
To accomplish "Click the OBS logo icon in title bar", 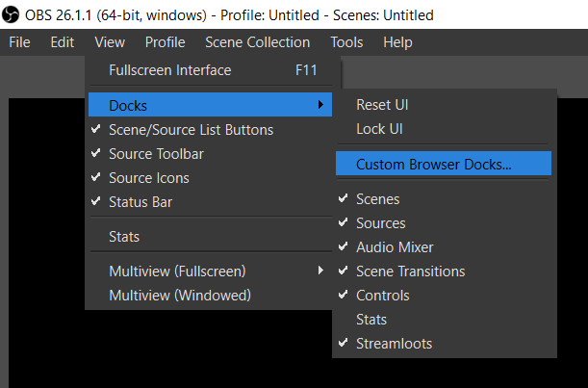I will 13,15.
